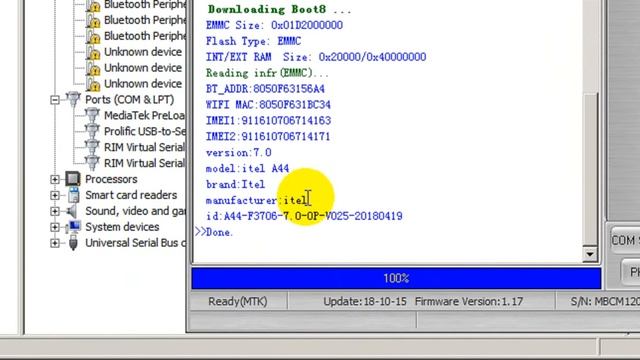Click the bottom Bluetooth Peripheral warning icon
Image resolution: width=640 pixels, height=360 pixels.
tap(93, 37)
